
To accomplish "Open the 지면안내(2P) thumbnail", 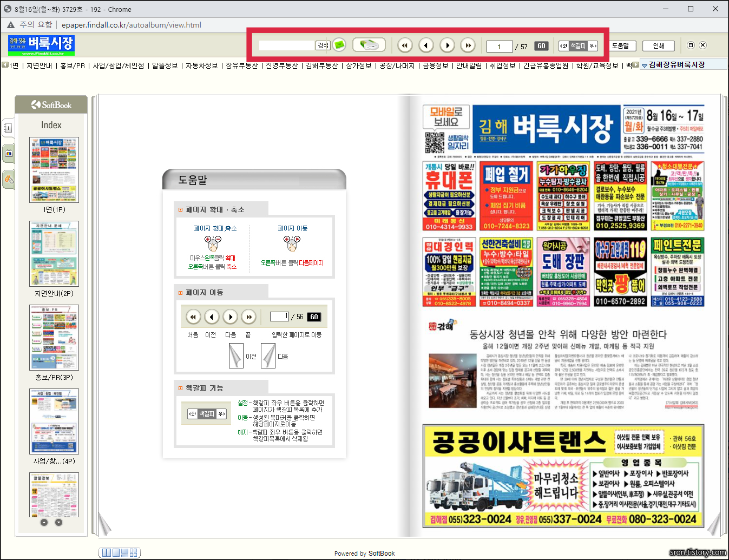I will (x=54, y=254).
